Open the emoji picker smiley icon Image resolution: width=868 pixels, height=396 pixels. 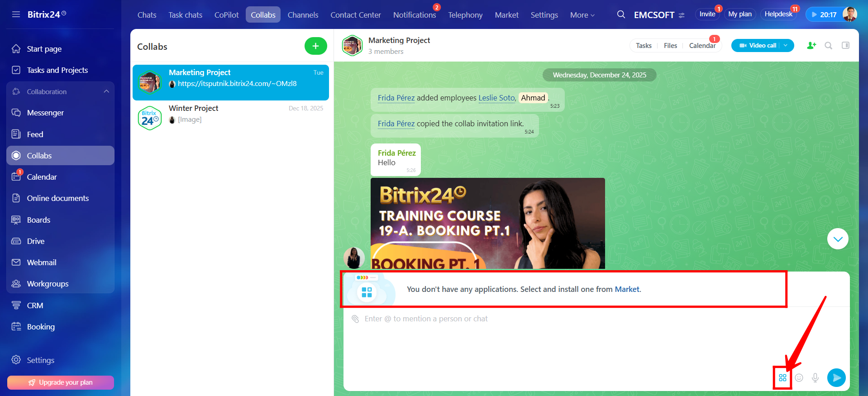click(799, 378)
